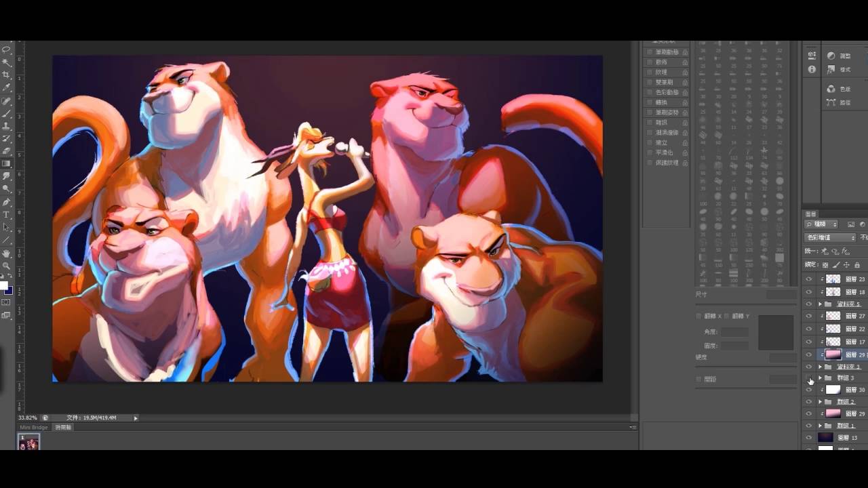This screenshot has width=868, height=488.
Task: Expand the 群組 2 layer group
Action: pos(820,402)
